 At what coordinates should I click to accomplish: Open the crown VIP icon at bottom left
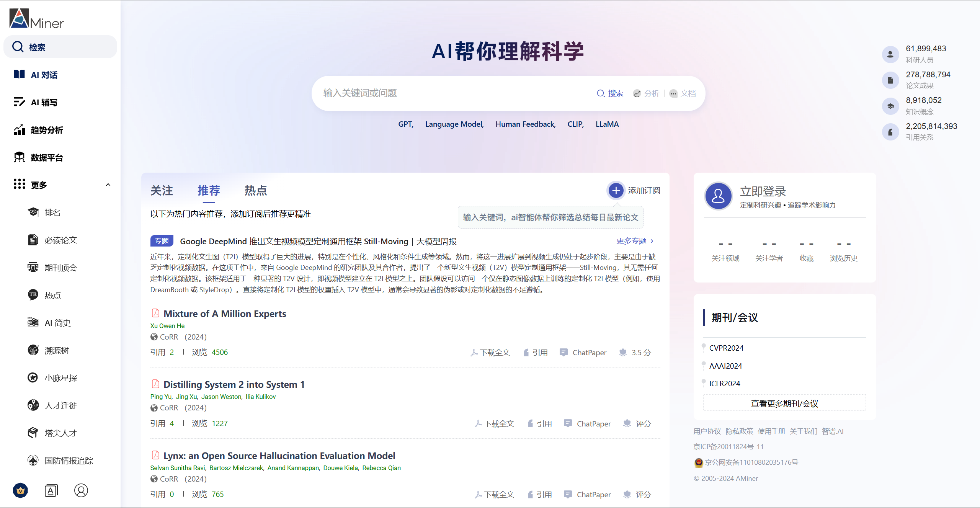point(20,490)
